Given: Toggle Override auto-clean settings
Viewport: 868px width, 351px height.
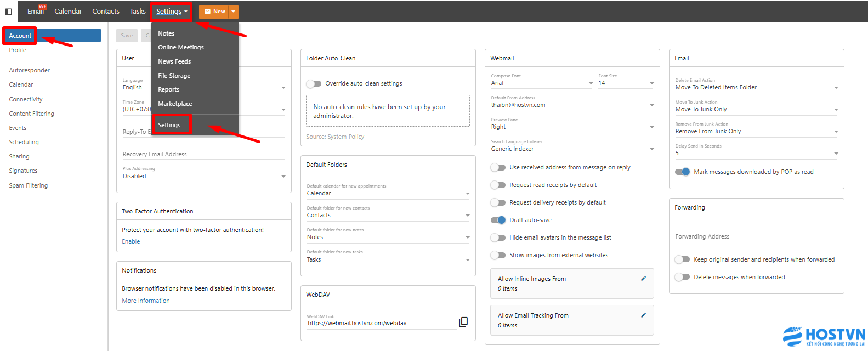Looking at the screenshot, I should click(314, 84).
